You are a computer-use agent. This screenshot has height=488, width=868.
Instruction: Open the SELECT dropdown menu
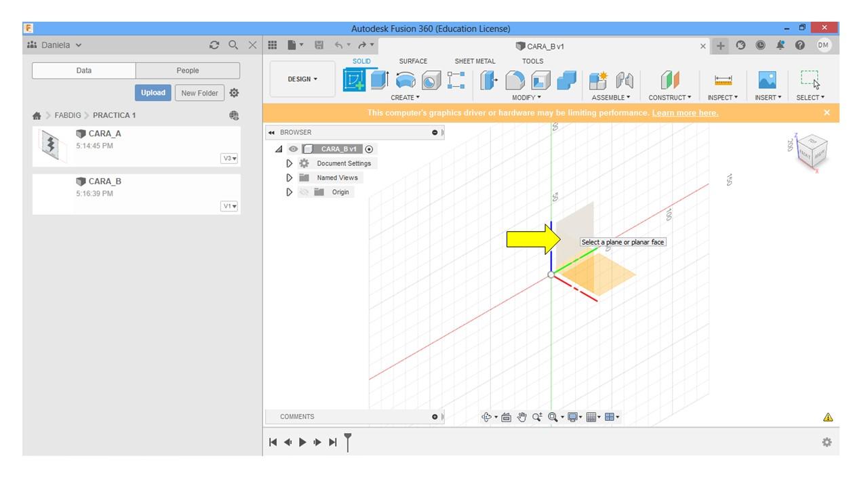810,98
